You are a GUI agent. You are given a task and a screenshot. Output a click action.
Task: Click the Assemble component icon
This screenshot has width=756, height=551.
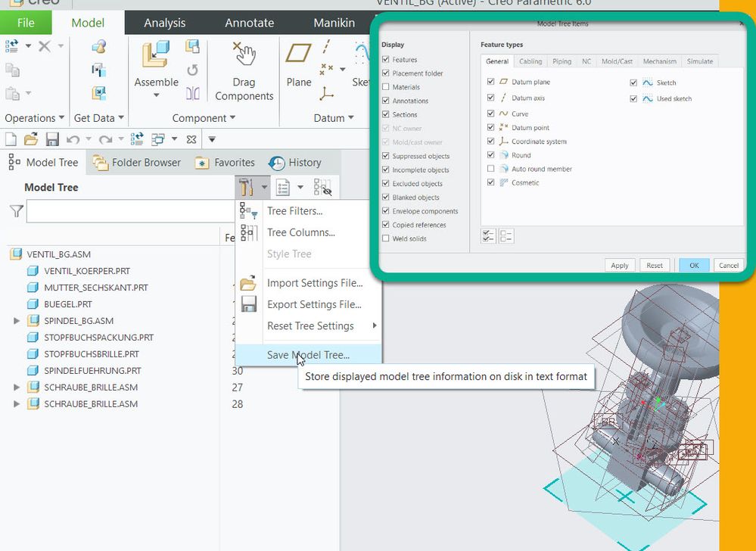pos(156,55)
